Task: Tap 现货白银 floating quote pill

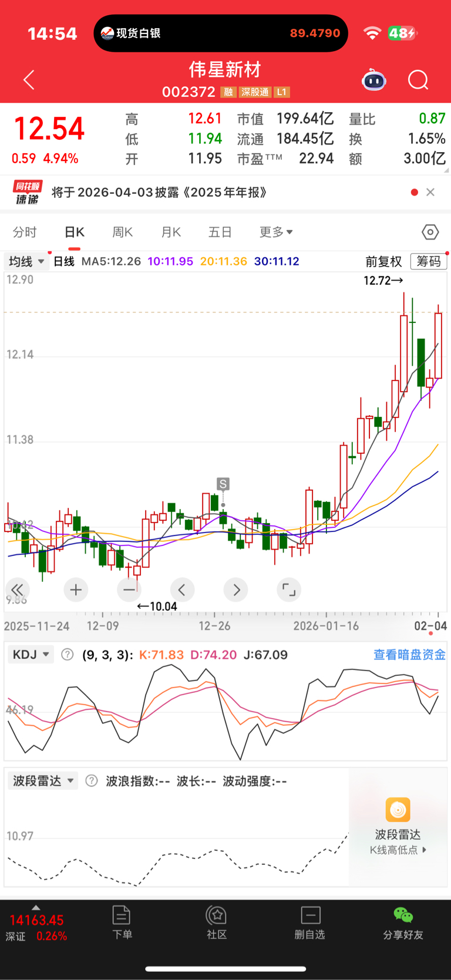Action: [221, 33]
